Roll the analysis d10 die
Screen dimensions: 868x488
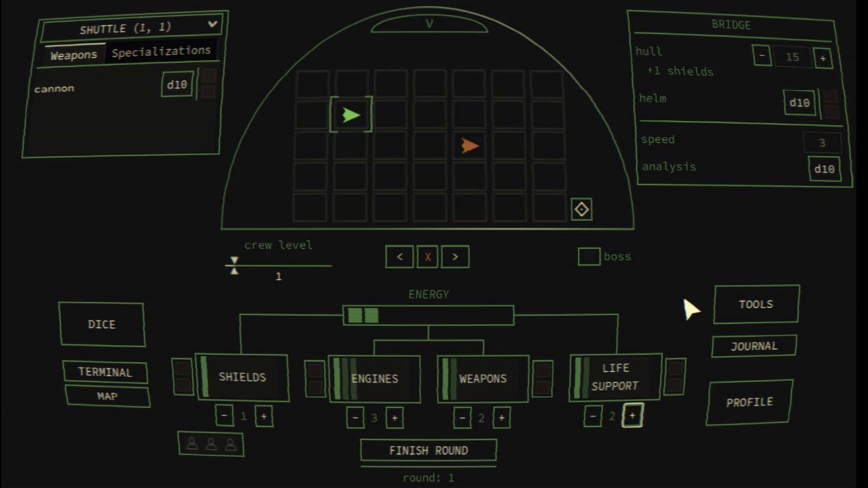click(824, 169)
